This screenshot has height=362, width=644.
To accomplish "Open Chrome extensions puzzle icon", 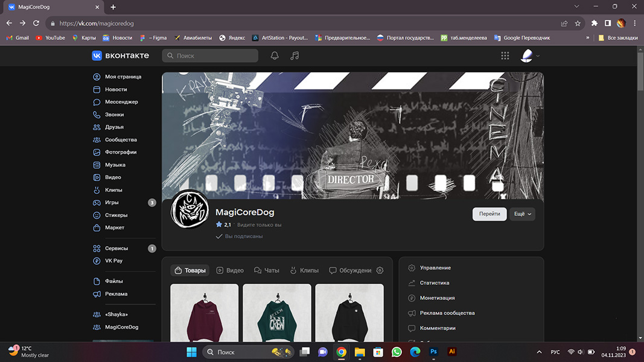I will (x=595, y=24).
